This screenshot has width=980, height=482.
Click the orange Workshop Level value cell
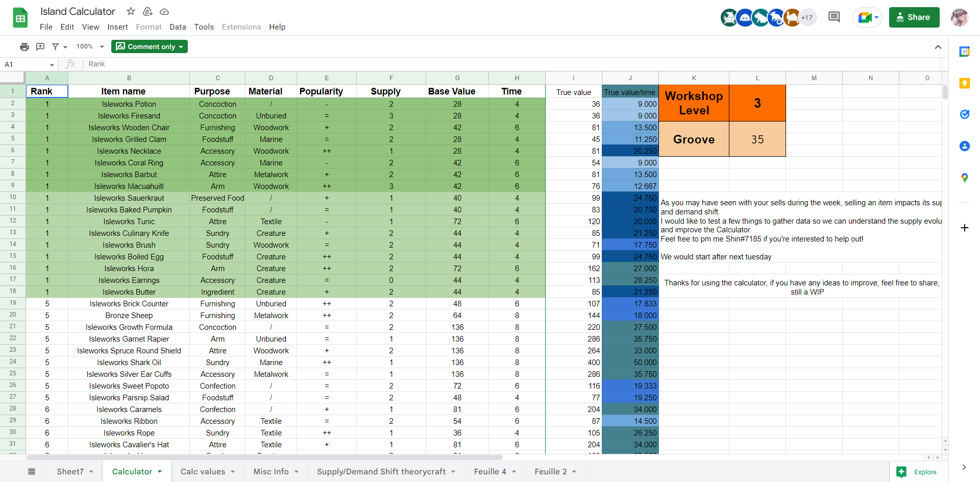point(757,103)
